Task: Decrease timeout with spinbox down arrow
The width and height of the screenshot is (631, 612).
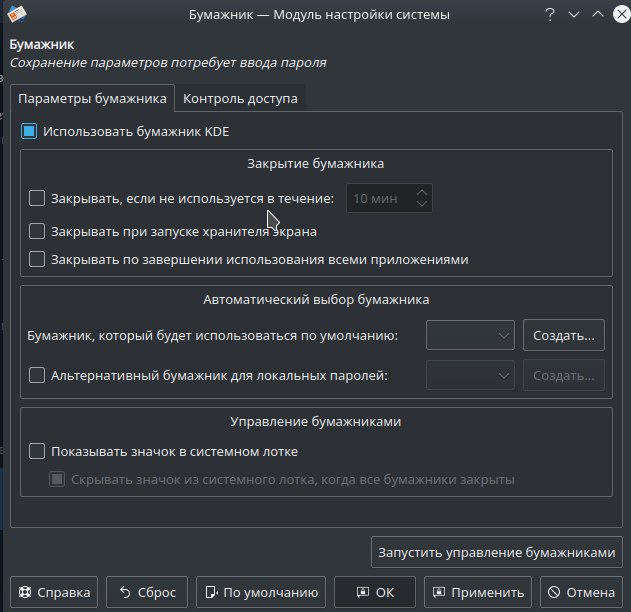Action: click(x=422, y=204)
